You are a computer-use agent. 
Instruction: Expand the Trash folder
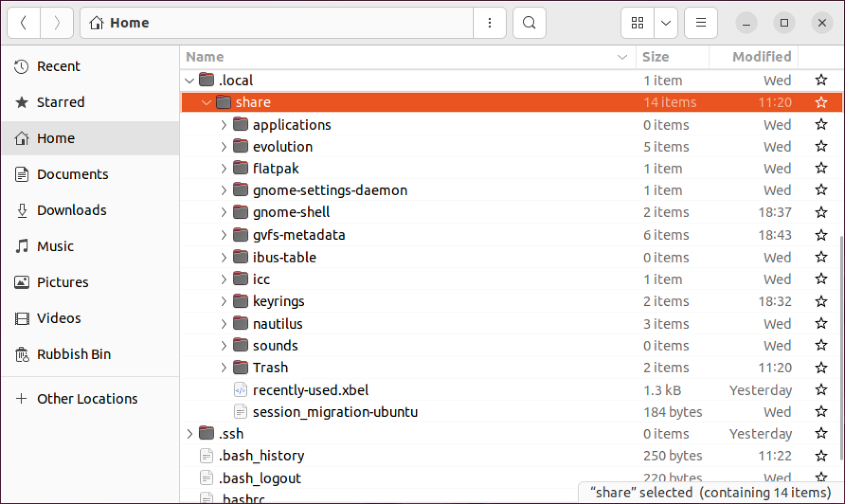[x=223, y=367]
